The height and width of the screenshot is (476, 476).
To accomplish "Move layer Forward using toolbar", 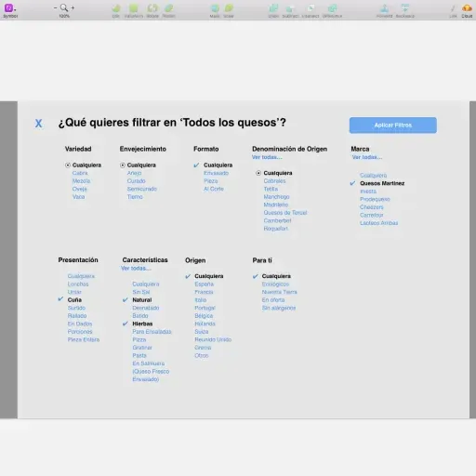I will click(385, 8).
